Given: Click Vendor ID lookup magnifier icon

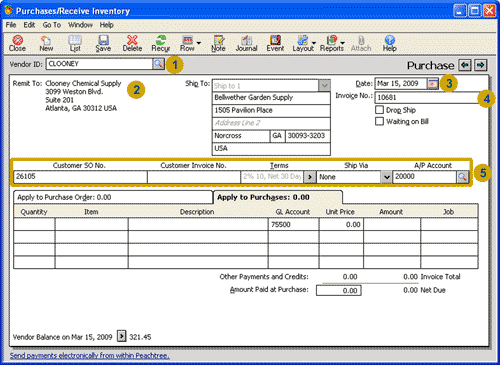Looking at the screenshot, I should pos(158,64).
